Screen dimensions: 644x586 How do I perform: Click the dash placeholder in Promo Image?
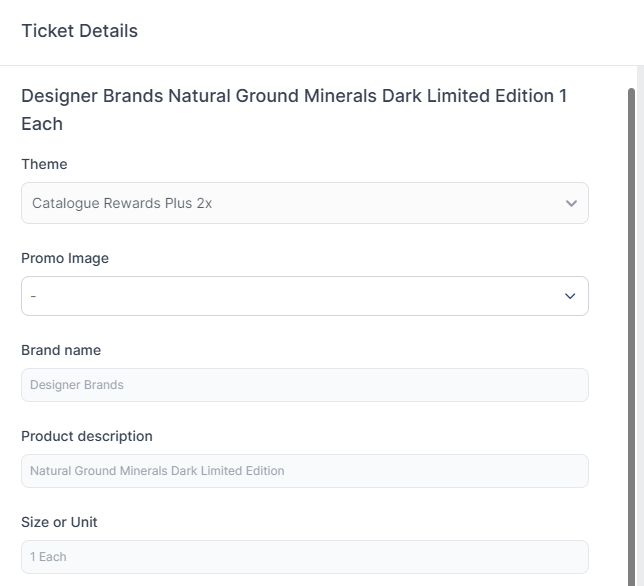[33, 296]
